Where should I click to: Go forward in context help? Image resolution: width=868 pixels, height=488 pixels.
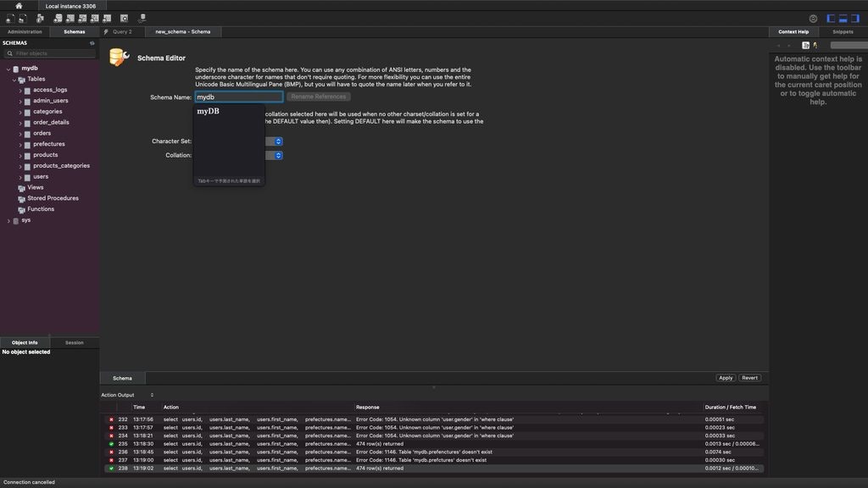pos(789,46)
